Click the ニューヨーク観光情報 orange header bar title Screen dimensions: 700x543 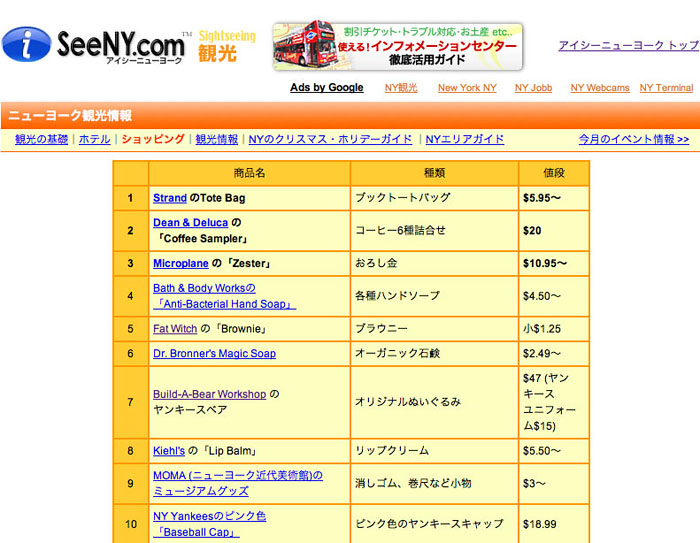(70, 116)
